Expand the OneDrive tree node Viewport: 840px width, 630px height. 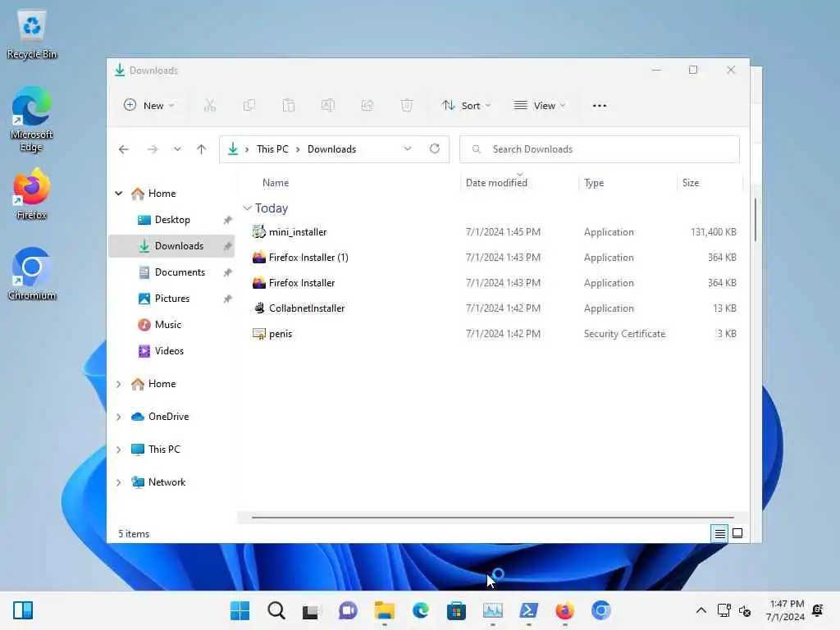coord(118,417)
